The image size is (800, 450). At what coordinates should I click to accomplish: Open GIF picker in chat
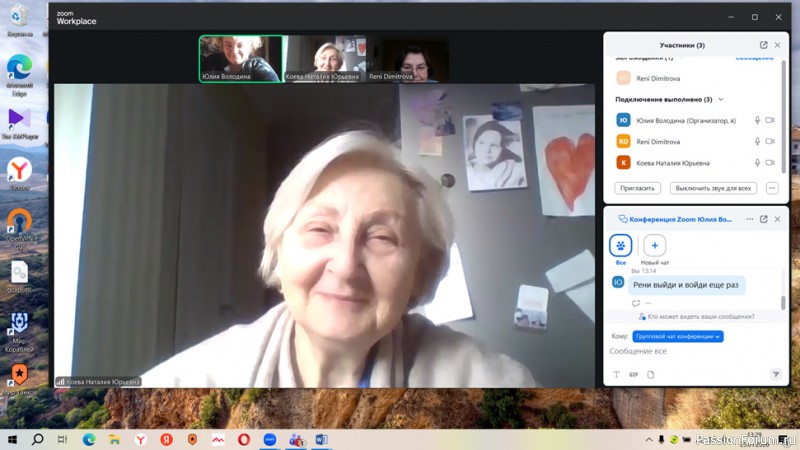[634, 375]
